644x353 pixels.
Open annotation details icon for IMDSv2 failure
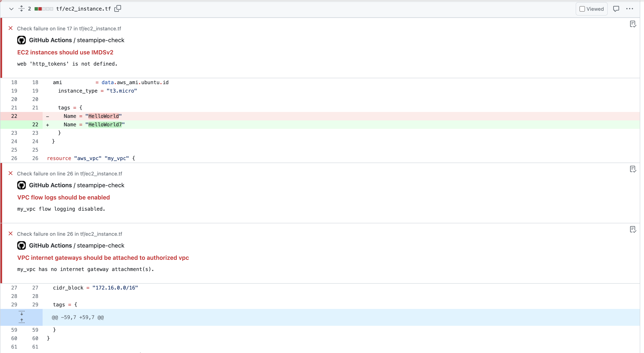point(633,24)
